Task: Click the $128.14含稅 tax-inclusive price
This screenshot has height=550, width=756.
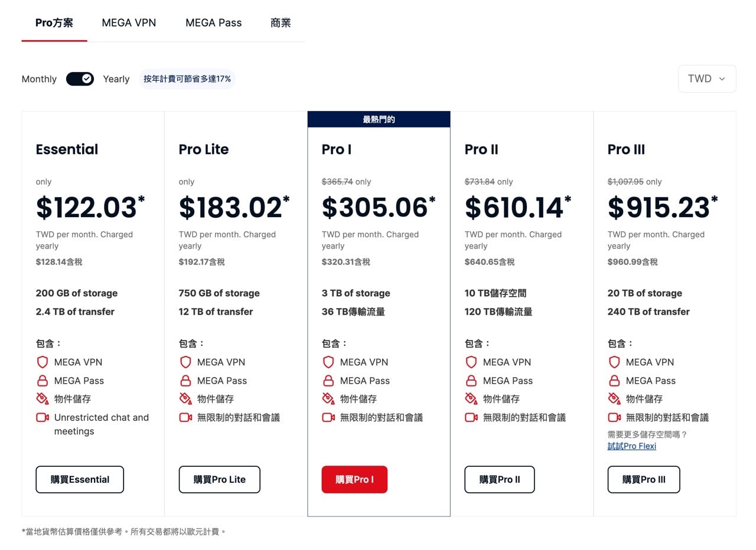Action: coord(59,262)
